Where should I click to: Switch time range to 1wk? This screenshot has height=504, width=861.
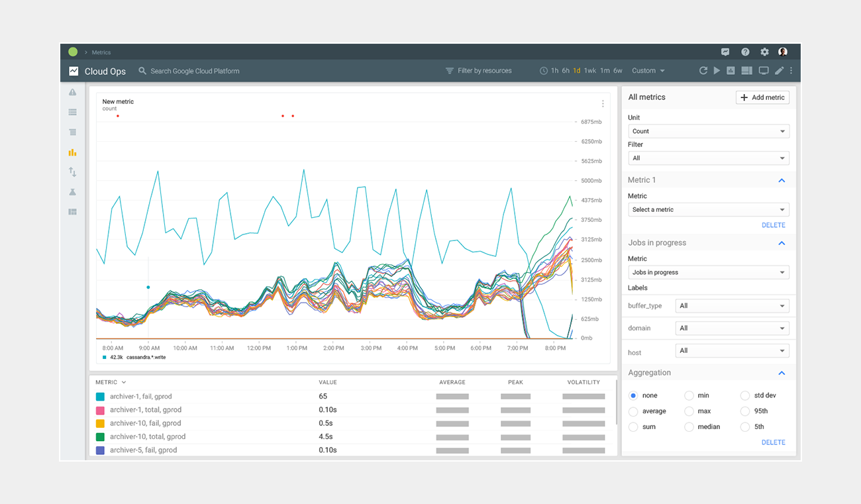[589, 71]
